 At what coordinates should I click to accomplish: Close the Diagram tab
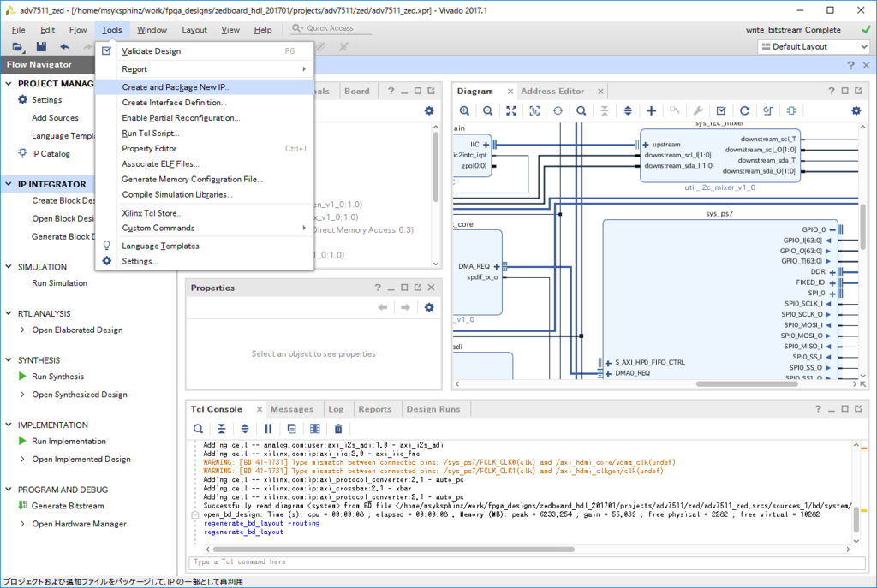pos(510,91)
